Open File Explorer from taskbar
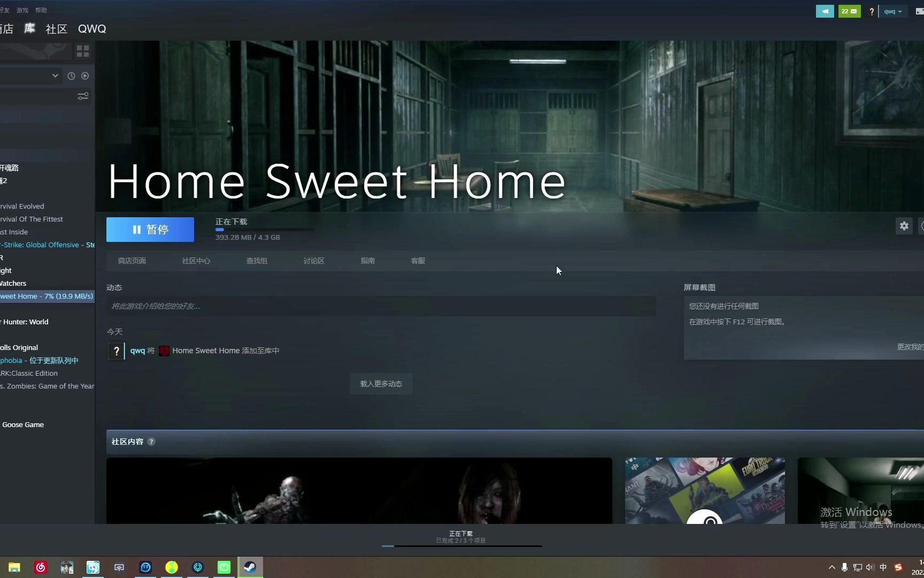Viewport: 924px width, 578px height. pos(14,567)
